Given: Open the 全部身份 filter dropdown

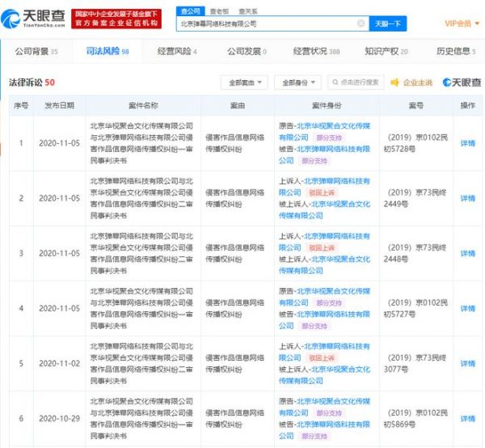Looking at the screenshot, I should (297, 82).
